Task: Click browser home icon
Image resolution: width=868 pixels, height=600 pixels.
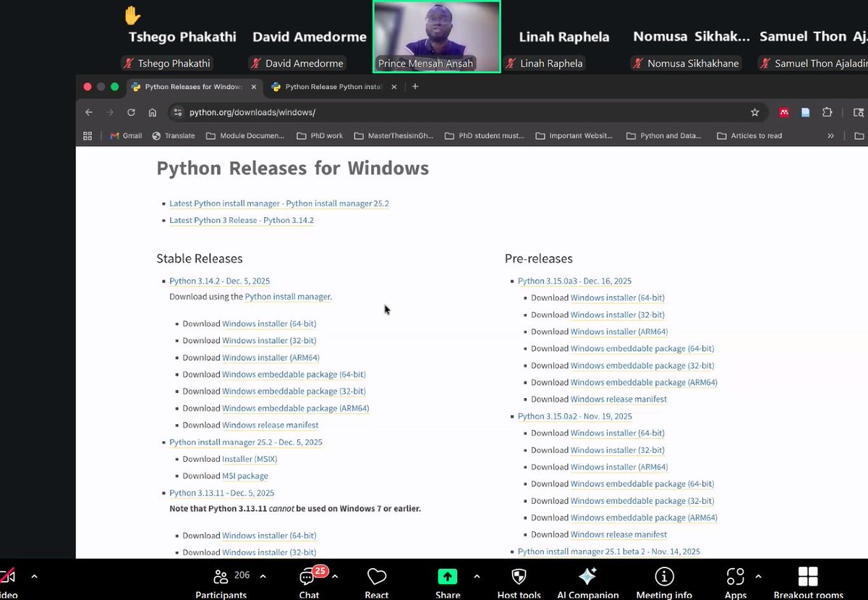Action: tap(153, 112)
